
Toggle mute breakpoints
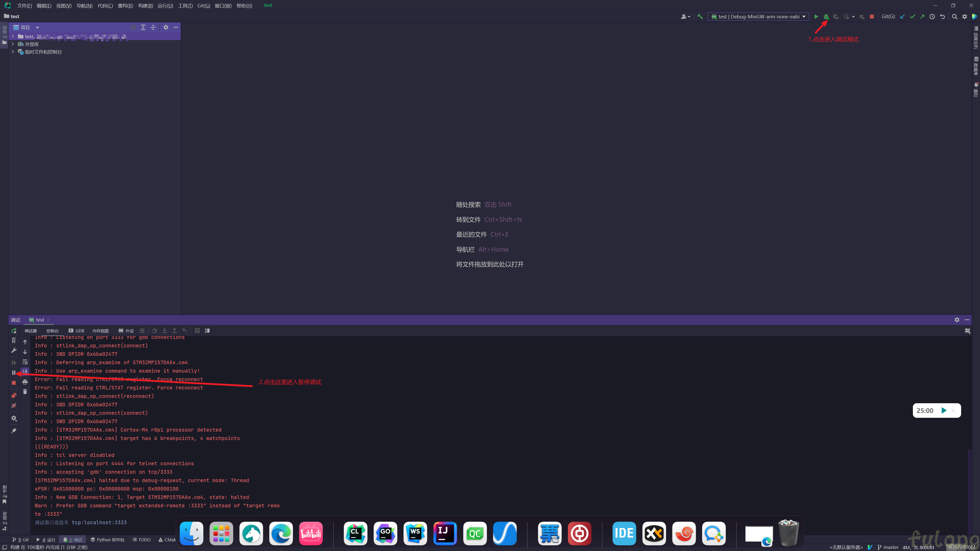pos(14,406)
